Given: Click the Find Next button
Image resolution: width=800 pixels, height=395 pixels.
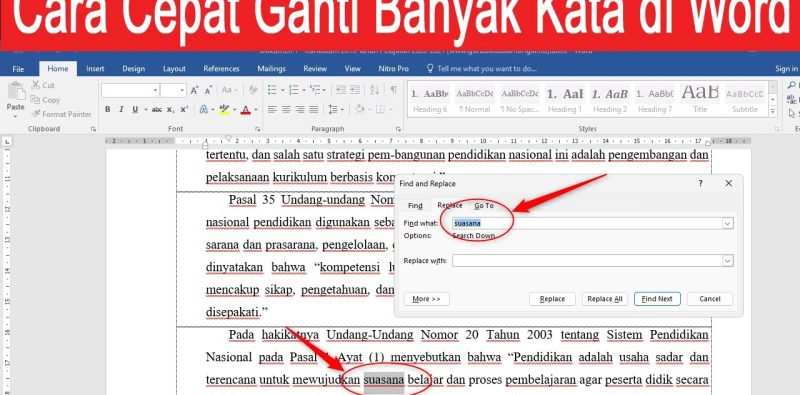Looking at the screenshot, I should (x=657, y=299).
